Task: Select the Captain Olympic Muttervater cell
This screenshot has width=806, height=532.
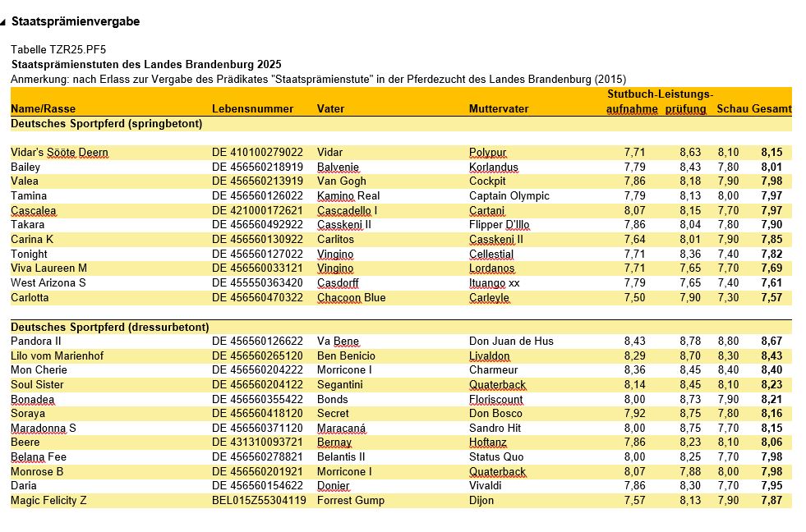Action: pyautogui.click(x=509, y=195)
